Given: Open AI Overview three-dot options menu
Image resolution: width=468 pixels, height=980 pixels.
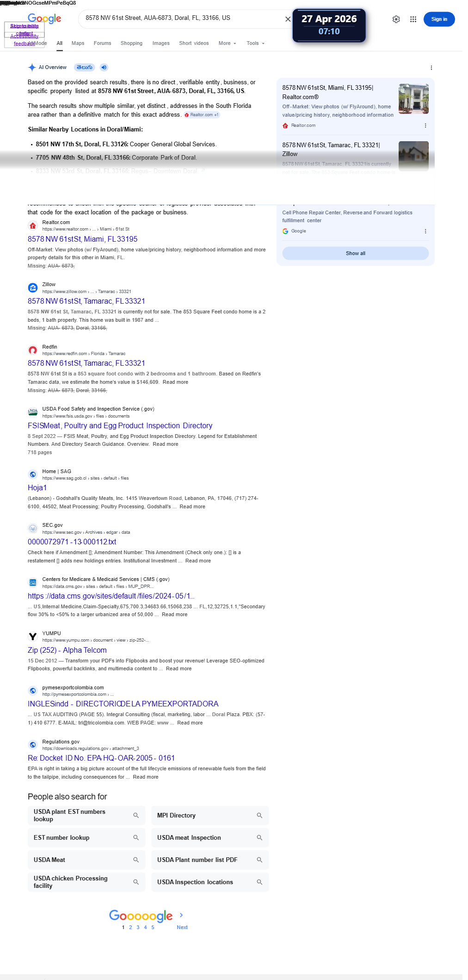Looking at the screenshot, I should tap(431, 68).
